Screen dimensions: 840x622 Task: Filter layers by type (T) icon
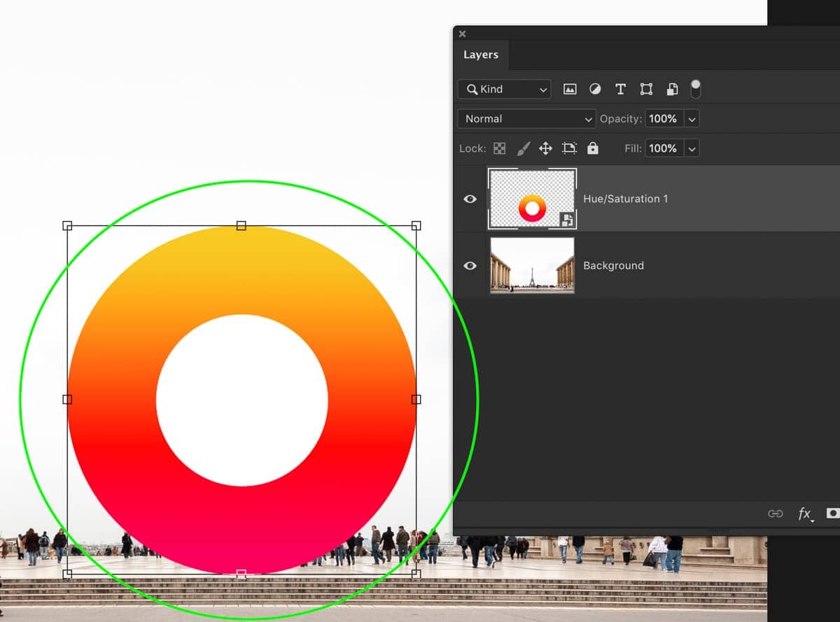tap(620, 90)
